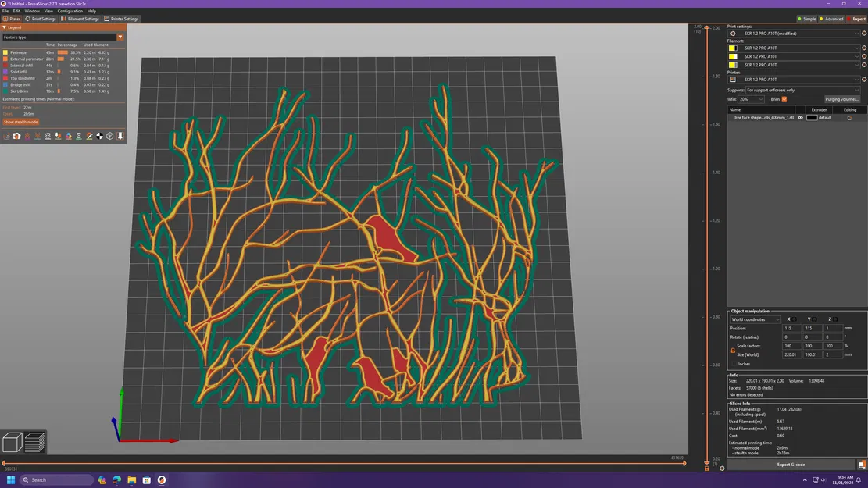The height and width of the screenshot is (488, 868).
Task: Open the File menu
Action: [5, 11]
